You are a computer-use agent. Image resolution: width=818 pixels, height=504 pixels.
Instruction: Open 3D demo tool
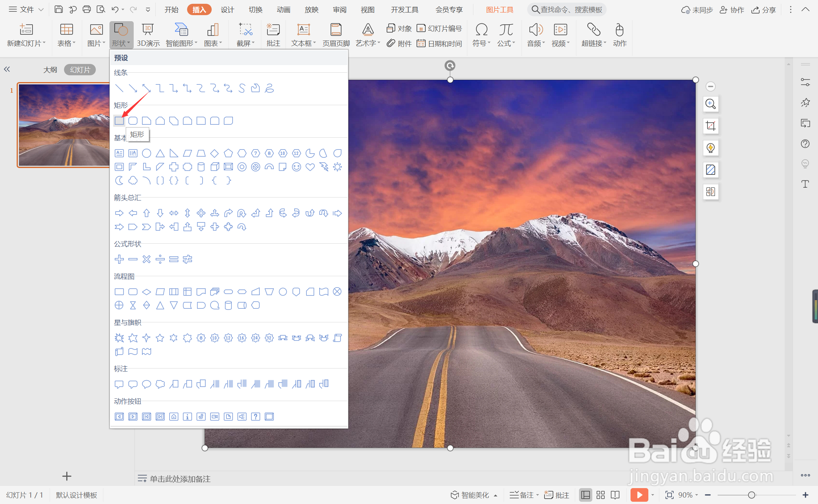pos(148,35)
